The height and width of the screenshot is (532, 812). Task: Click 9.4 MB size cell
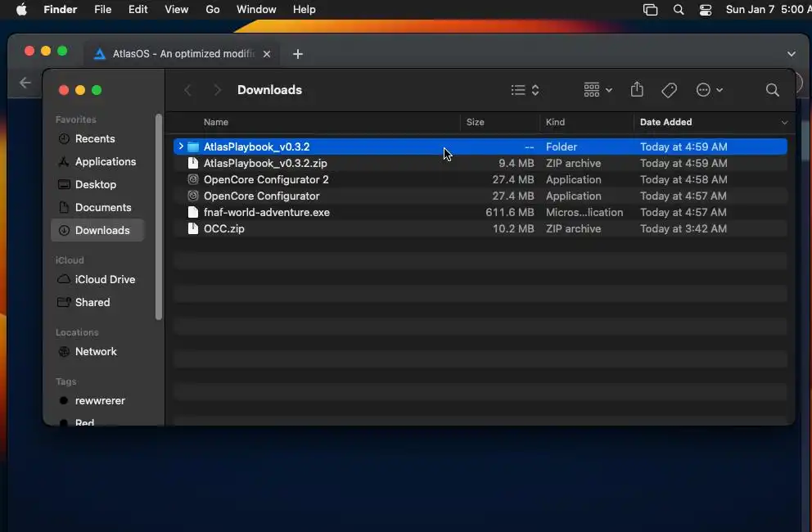(x=516, y=163)
